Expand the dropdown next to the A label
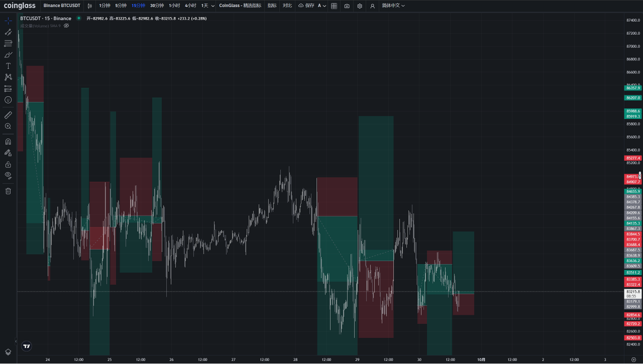 coord(325,6)
